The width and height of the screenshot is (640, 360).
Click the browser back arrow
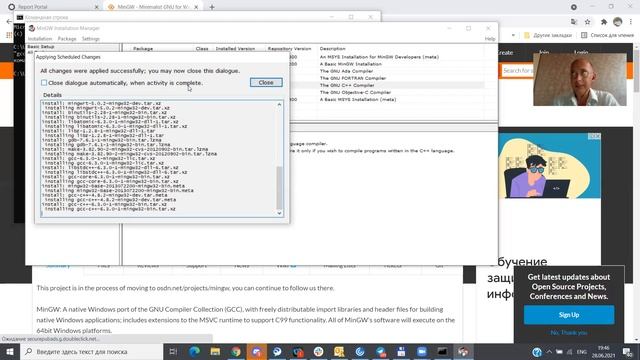tap(9, 22)
